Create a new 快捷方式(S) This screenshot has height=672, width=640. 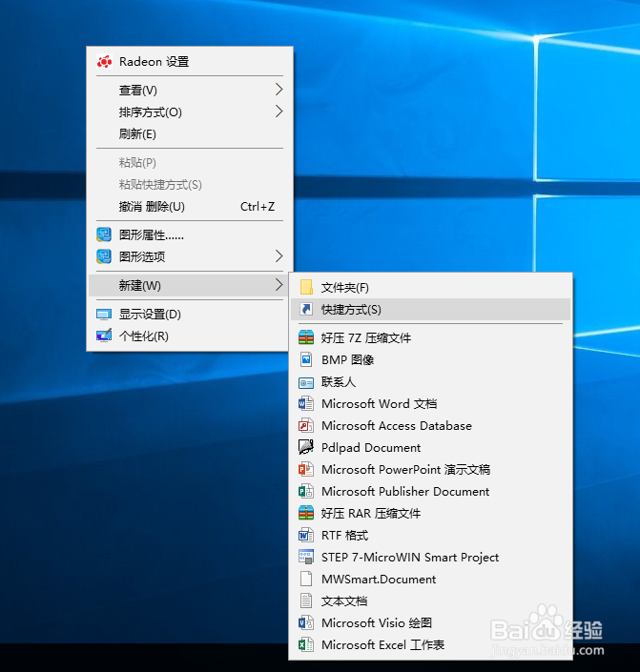pyautogui.click(x=431, y=310)
